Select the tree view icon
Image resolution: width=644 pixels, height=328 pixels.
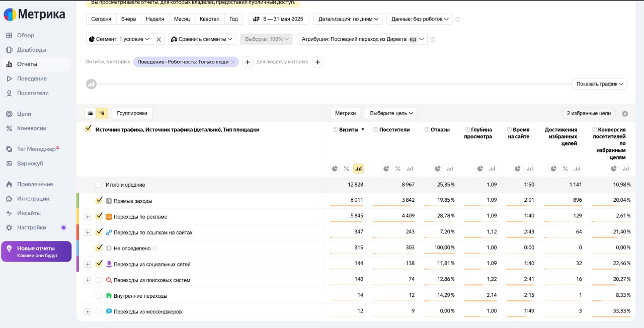coord(102,114)
